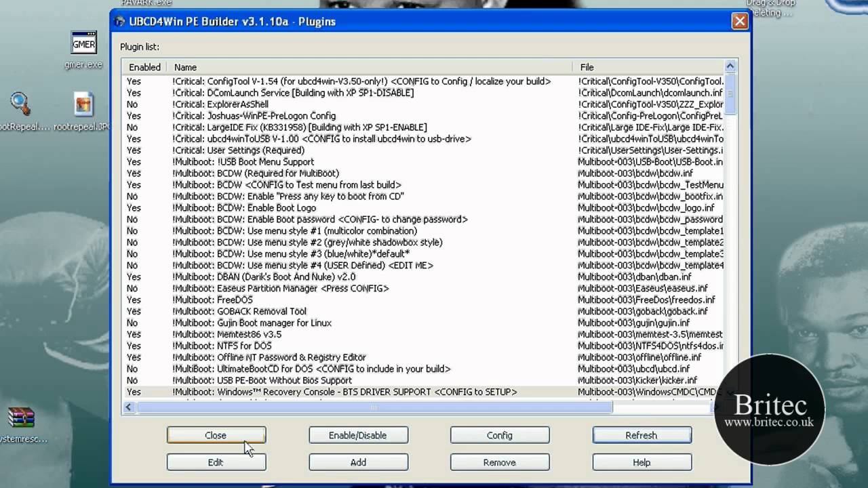
Task: Select the DBAN (Darik's Boot And Nuke) row
Action: click(423, 277)
